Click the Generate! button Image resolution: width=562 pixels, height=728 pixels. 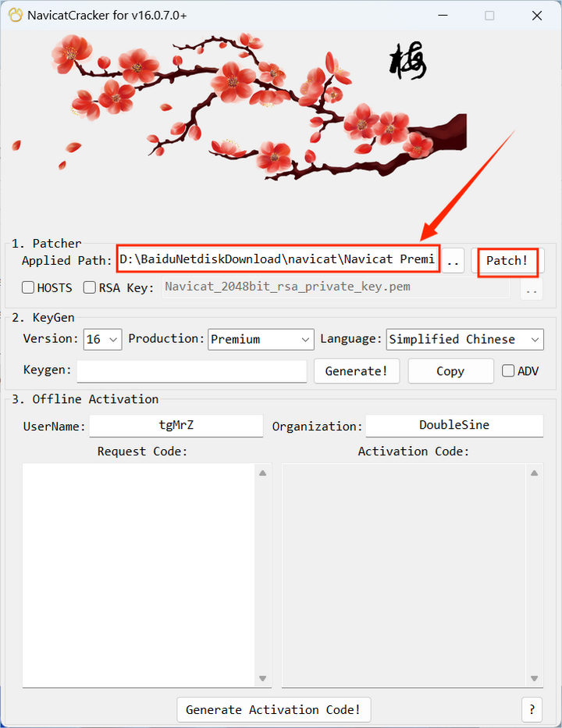click(x=357, y=371)
